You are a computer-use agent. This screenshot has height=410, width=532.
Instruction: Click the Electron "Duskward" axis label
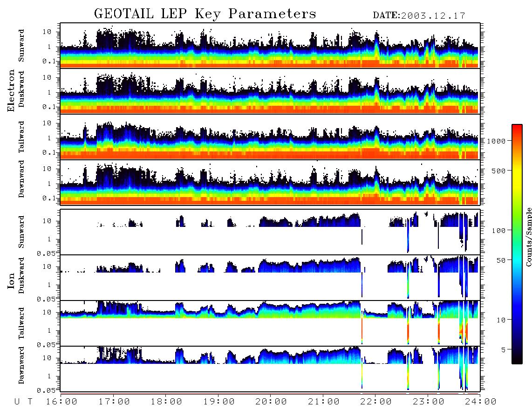point(21,89)
